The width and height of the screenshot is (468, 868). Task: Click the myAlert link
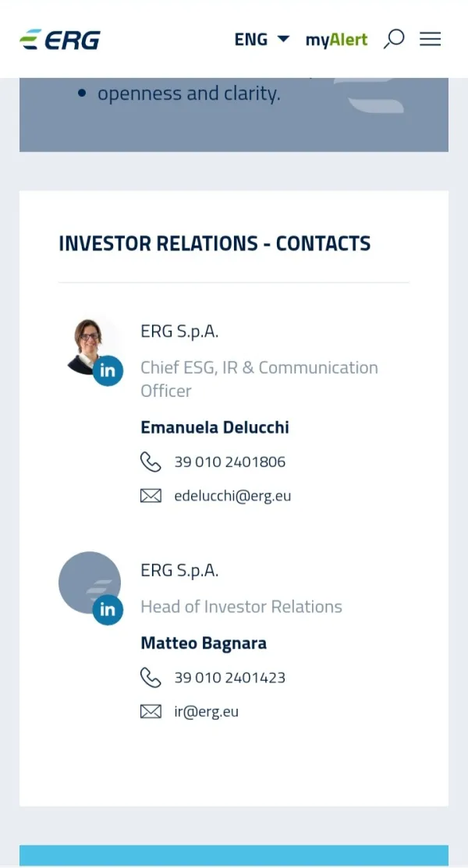(336, 40)
